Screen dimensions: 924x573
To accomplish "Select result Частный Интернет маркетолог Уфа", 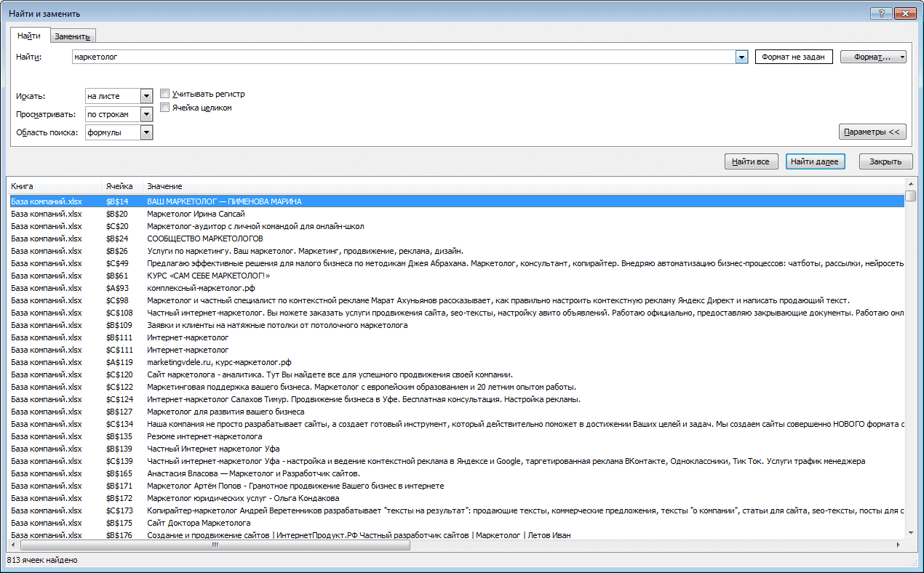I will point(456,449).
